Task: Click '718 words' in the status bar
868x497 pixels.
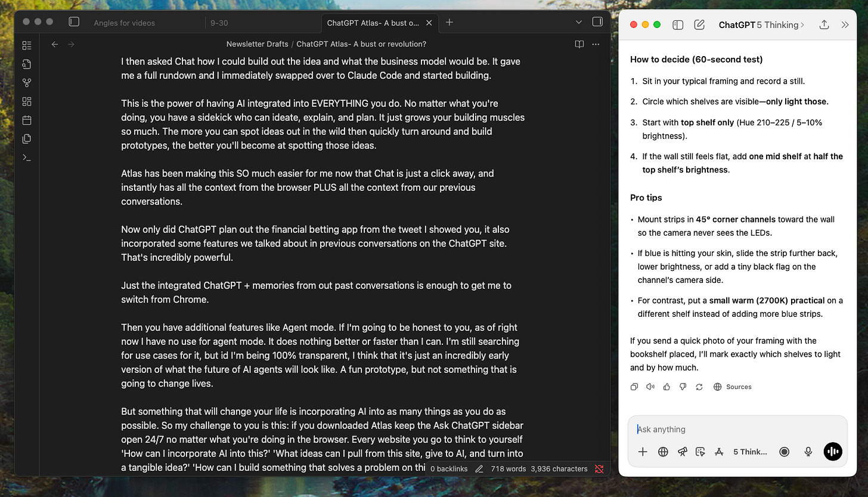Action: (509, 469)
